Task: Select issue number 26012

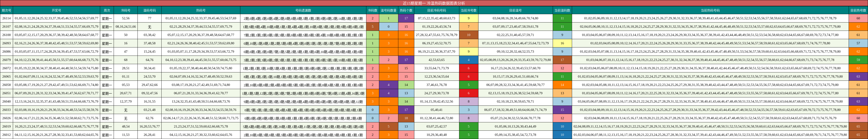Action: click(6, 135)
